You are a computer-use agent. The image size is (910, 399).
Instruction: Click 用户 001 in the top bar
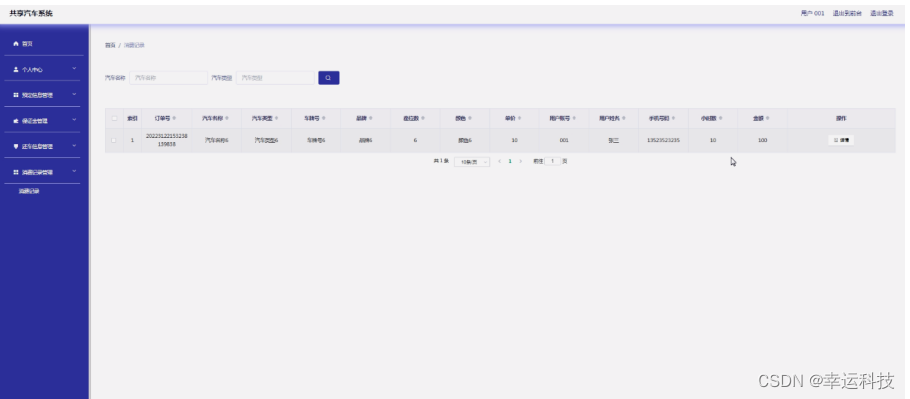(x=812, y=13)
